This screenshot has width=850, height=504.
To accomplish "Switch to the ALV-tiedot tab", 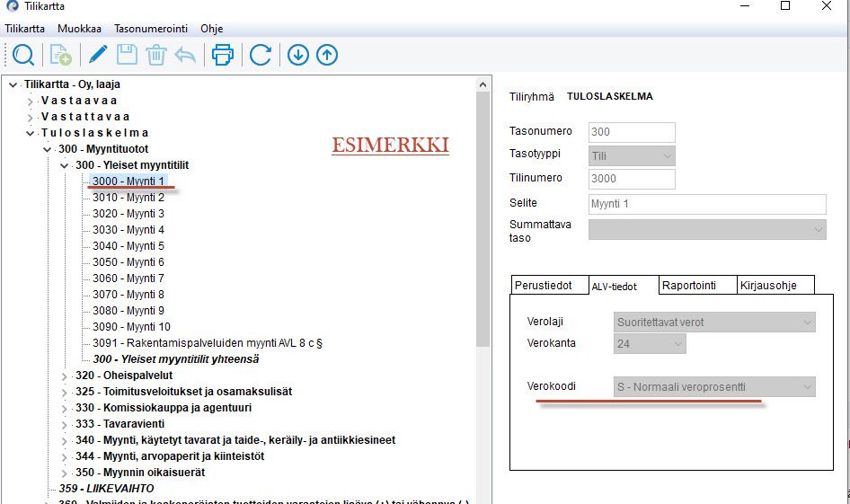I will [x=624, y=286].
